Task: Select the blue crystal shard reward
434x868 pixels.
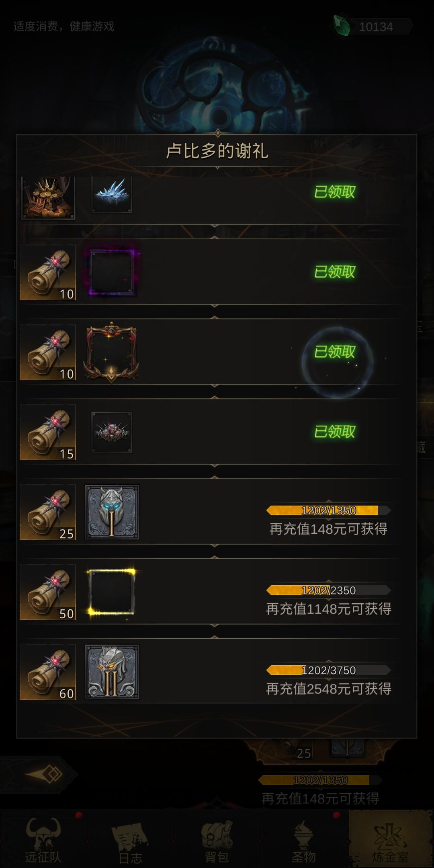Action: 111,195
